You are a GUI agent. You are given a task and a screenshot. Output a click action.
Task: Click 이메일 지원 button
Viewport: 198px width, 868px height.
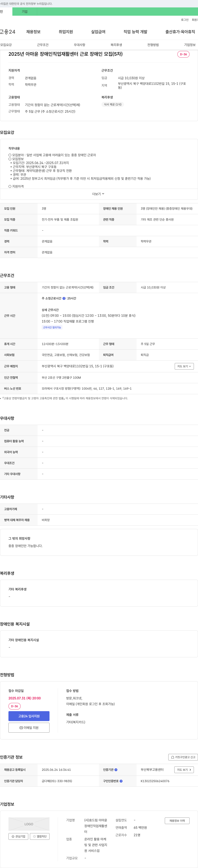point(29,727)
